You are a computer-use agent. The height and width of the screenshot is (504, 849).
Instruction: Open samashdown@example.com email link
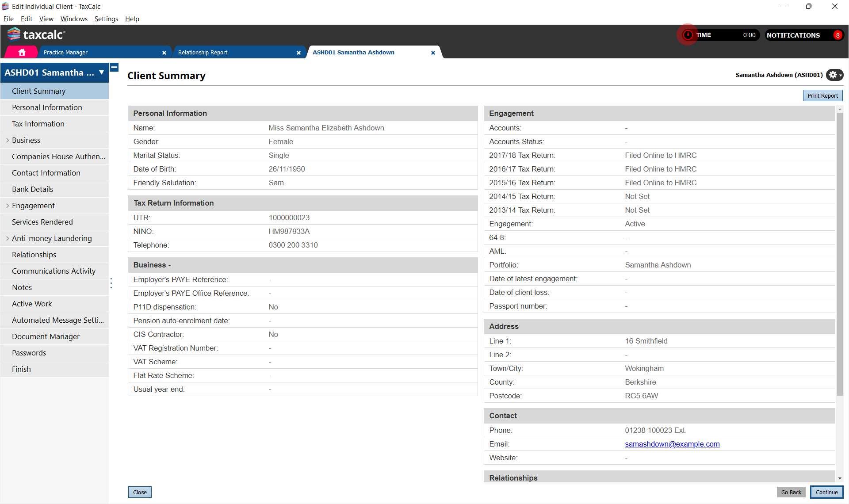tap(672, 444)
